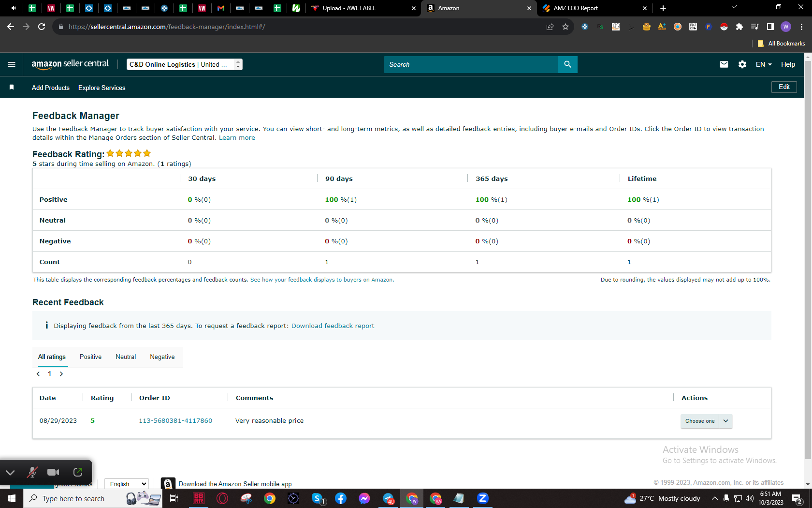
Task: Switch to the Negative tab
Action: [162, 357]
